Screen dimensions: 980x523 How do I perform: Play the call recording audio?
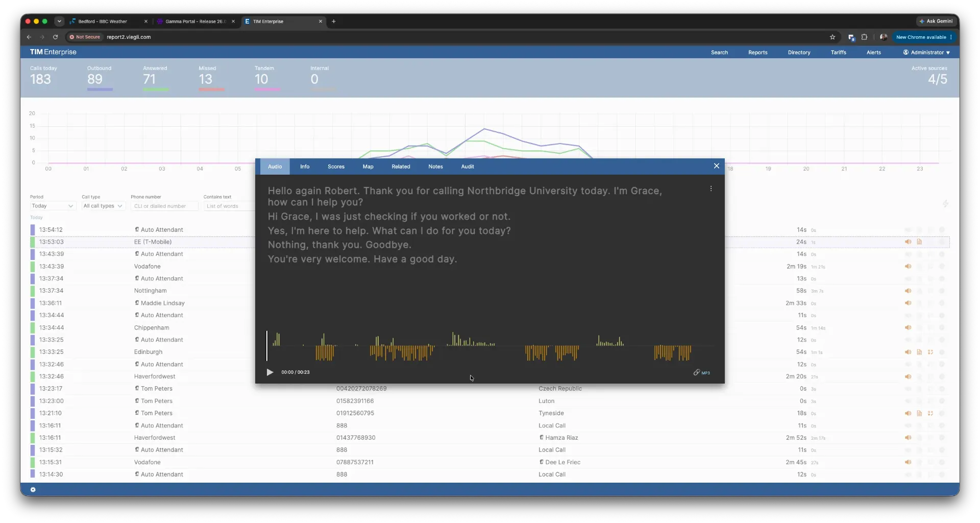270,372
